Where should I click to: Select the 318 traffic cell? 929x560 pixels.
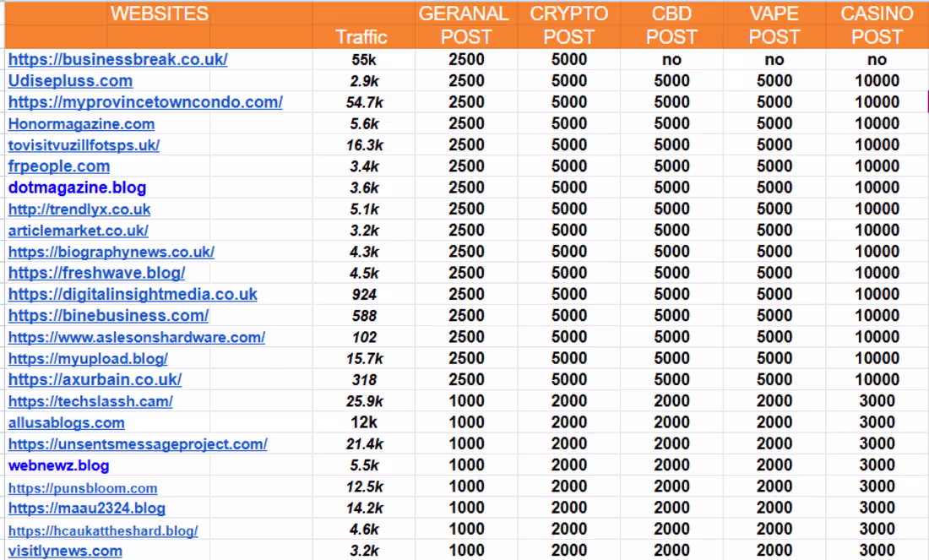(x=364, y=379)
